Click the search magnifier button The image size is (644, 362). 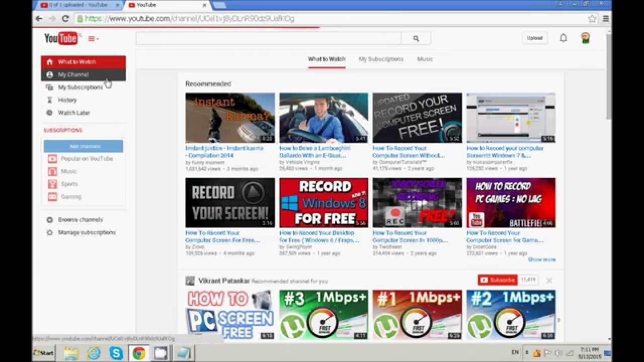click(x=416, y=38)
